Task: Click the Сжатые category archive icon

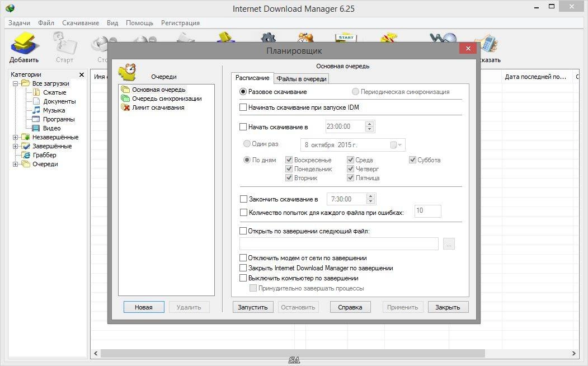Action: click(x=36, y=92)
